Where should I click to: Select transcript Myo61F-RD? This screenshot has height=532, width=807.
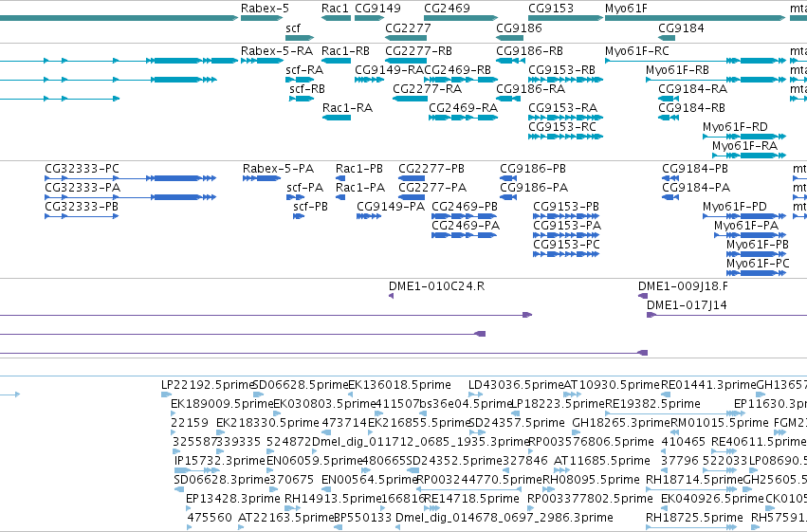click(735, 127)
